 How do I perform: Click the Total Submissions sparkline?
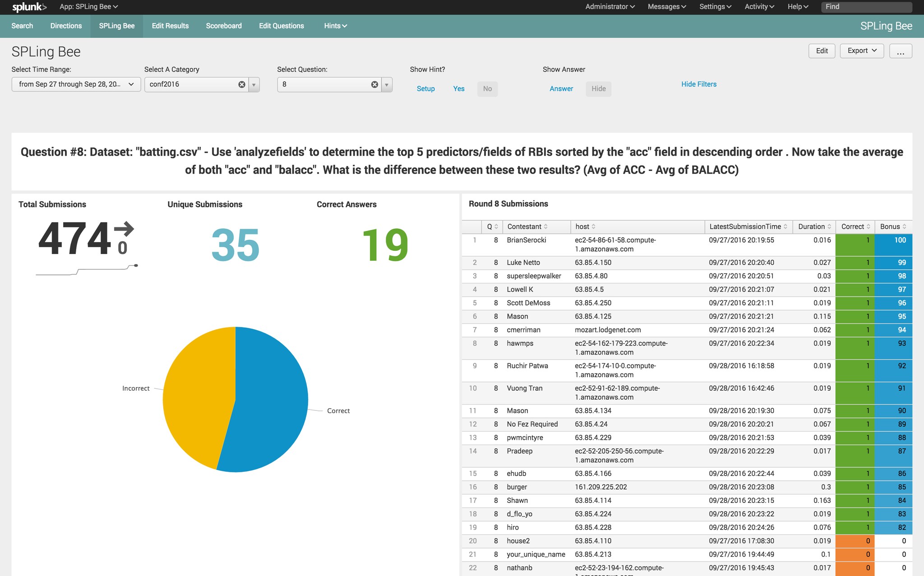(x=87, y=270)
